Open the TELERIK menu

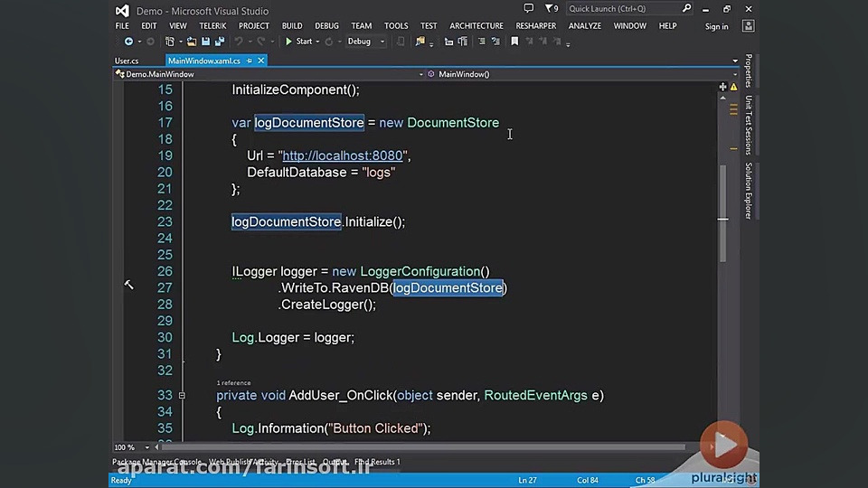click(212, 26)
